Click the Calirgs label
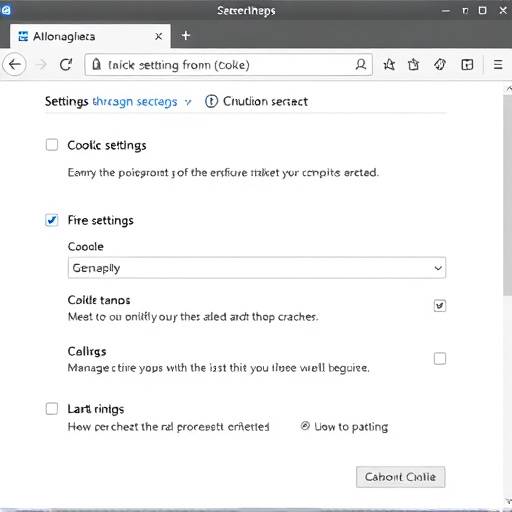 pos(87,351)
